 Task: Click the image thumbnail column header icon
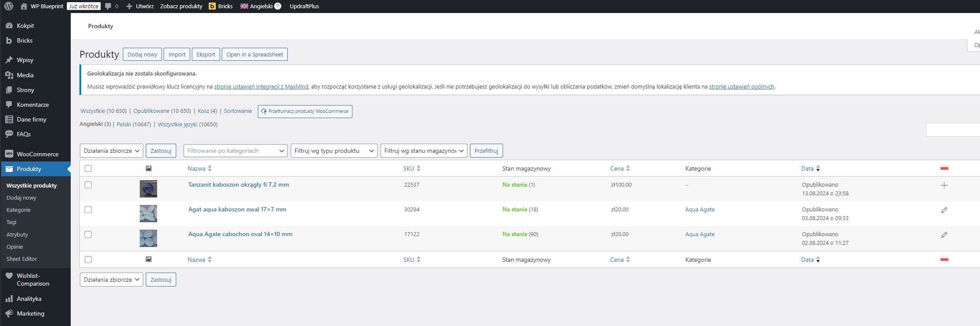pyautogui.click(x=148, y=168)
